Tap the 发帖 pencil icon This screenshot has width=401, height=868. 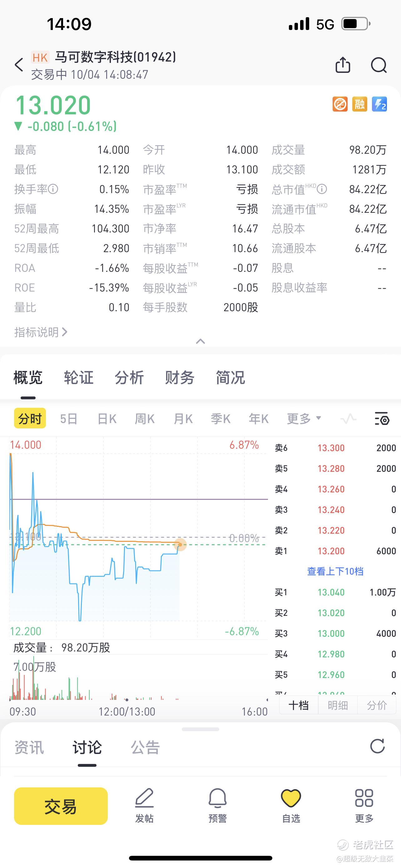[x=144, y=799]
